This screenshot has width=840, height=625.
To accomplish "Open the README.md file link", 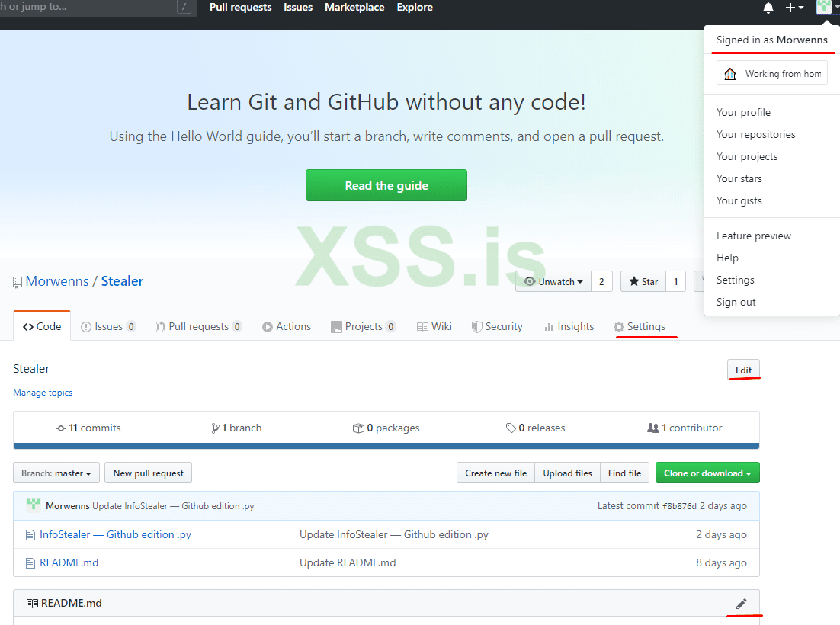I will (69, 562).
